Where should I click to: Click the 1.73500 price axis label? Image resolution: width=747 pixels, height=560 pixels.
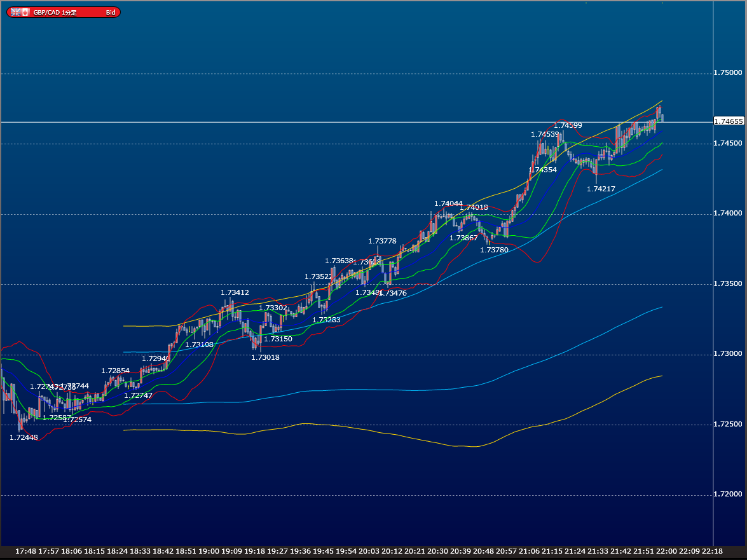727,283
